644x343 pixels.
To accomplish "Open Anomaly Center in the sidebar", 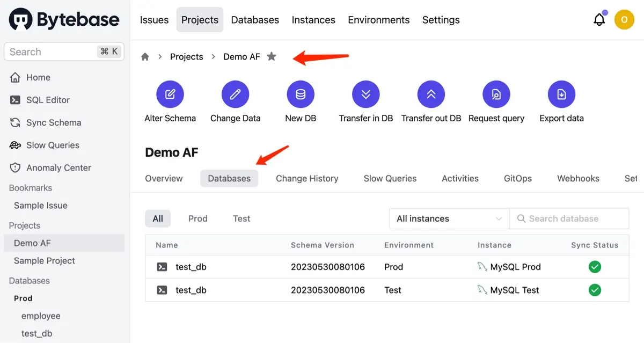I will [x=58, y=167].
